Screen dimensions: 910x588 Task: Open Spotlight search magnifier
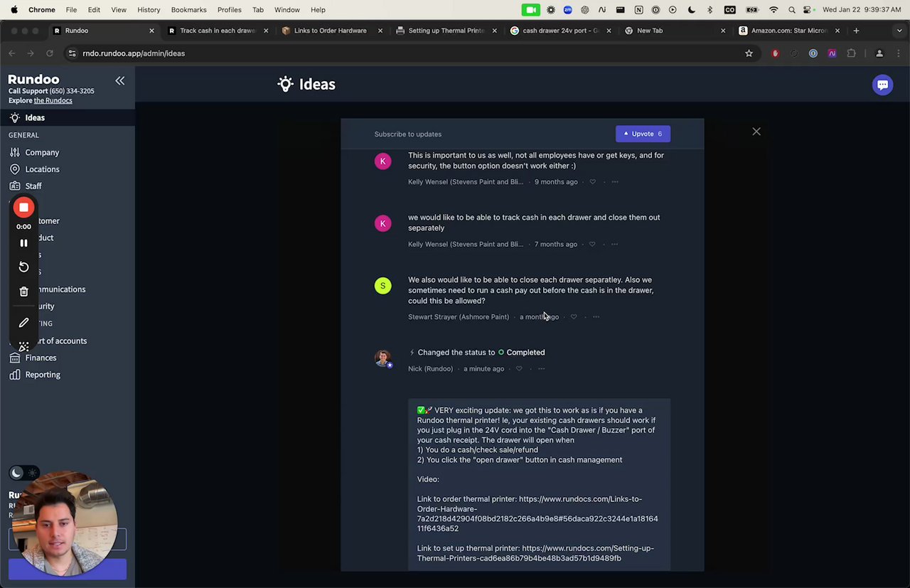point(791,10)
